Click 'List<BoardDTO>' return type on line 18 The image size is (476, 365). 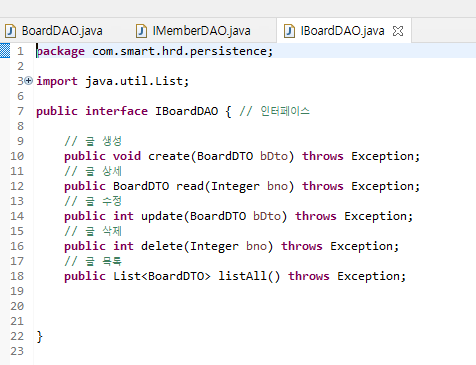162,276
